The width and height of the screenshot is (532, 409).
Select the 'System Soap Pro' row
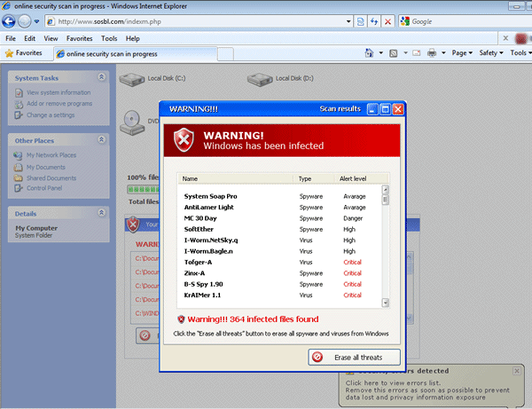coord(279,196)
